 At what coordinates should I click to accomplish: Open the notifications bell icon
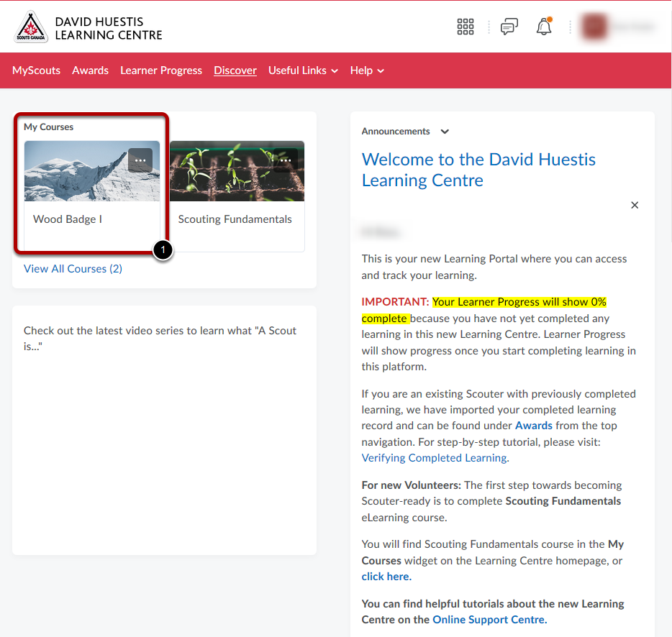click(x=544, y=27)
